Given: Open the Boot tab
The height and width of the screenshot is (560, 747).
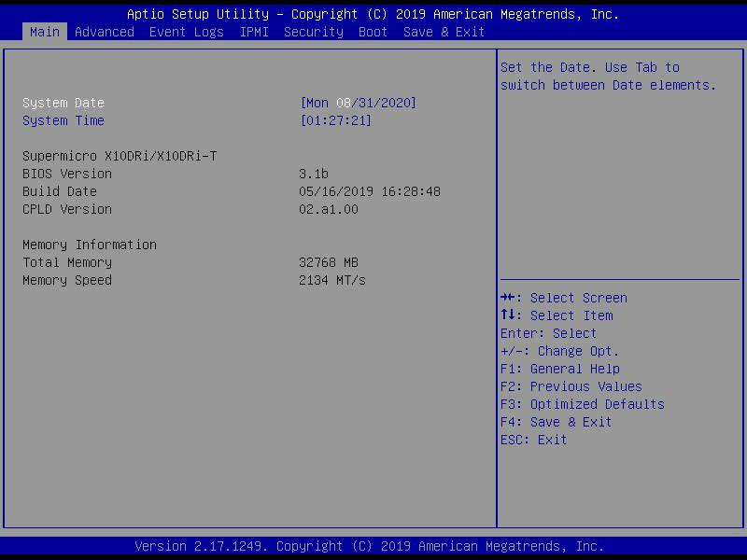Looking at the screenshot, I should (x=373, y=32).
